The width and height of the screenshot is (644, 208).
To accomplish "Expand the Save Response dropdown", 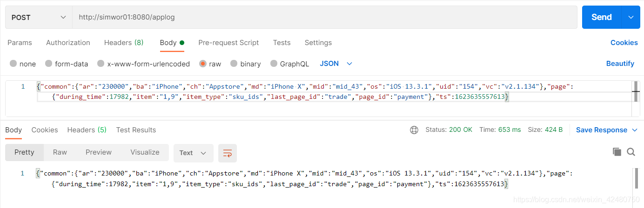I will [x=607, y=130].
